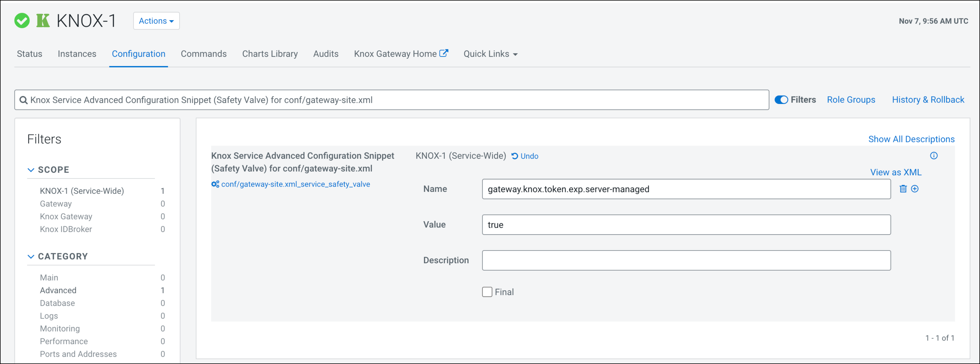The height and width of the screenshot is (364, 980).
Task: Collapse the CATEGORY filter section
Action: pos(31,256)
